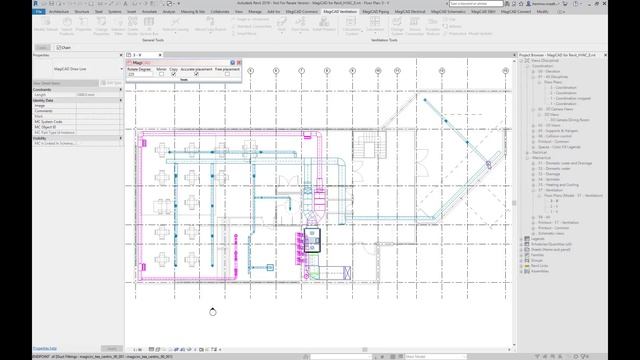Screen dimensions: 640x360
Task: Switch to the Architecture ribbon tab
Action: [59, 12]
